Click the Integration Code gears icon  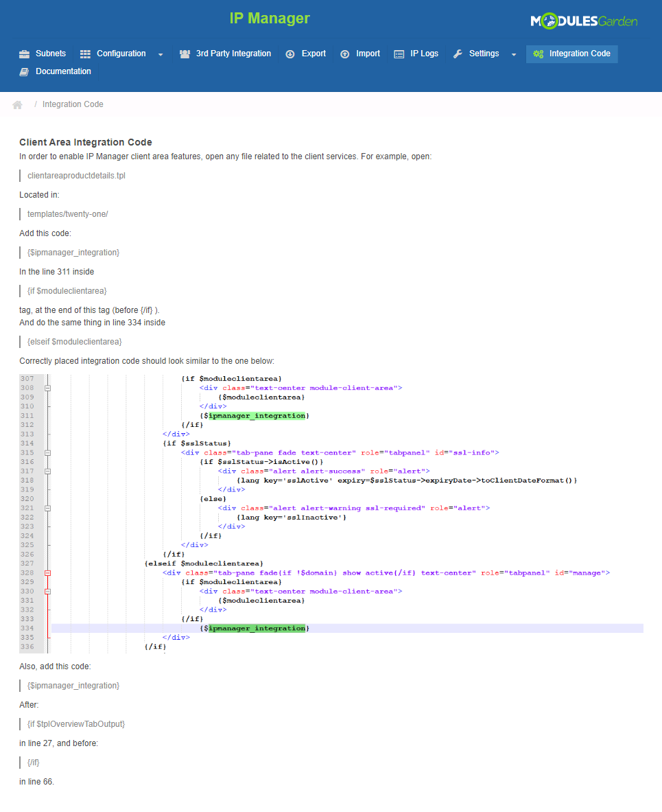click(x=539, y=54)
